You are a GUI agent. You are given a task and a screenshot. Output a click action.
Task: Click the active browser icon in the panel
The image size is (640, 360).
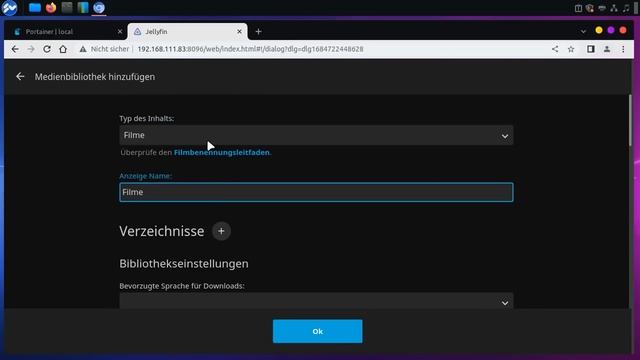pyautogui.click(x=99, y=7)
